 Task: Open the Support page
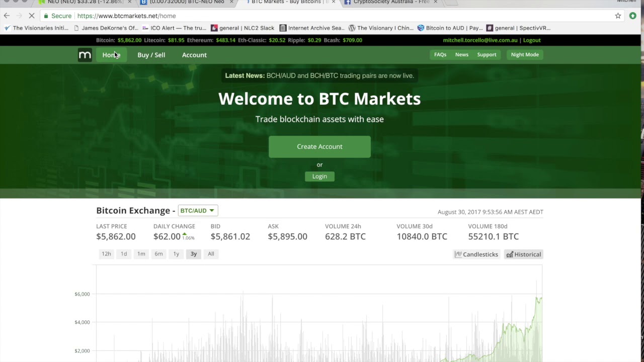487,54
